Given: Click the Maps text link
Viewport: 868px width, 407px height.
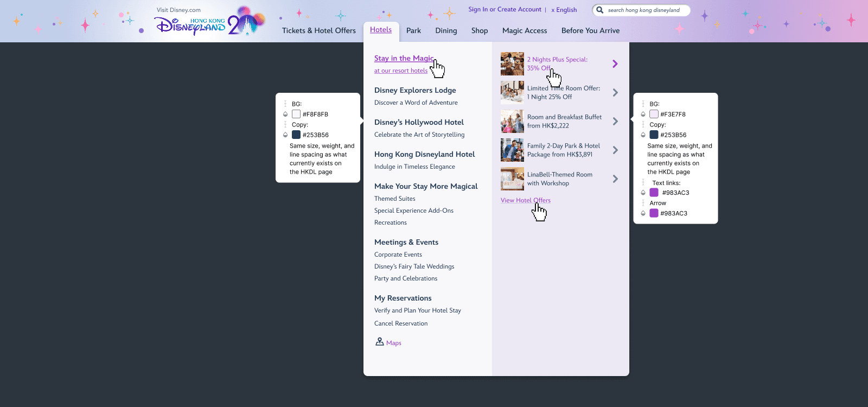Looking at the screenshot, I should 394,343.
